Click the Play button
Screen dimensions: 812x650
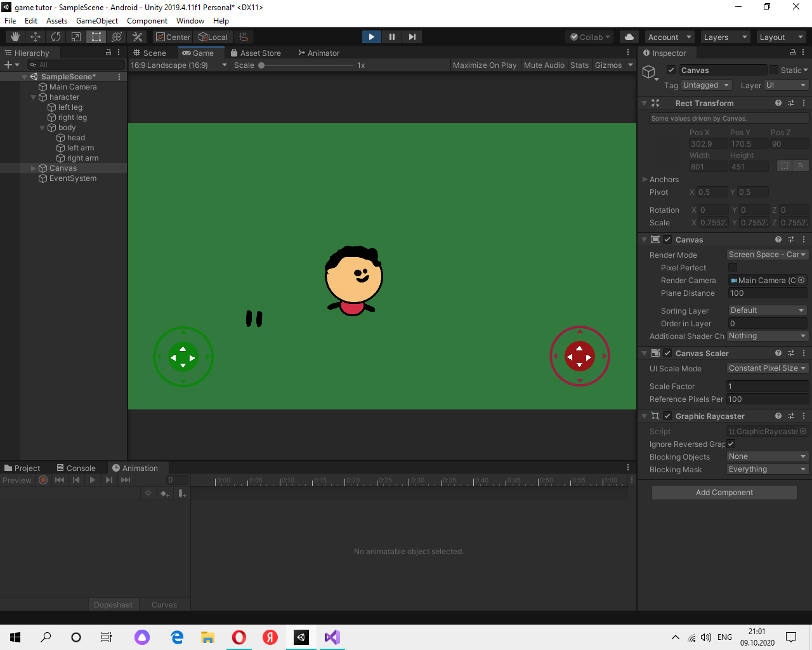coord(372,37)
